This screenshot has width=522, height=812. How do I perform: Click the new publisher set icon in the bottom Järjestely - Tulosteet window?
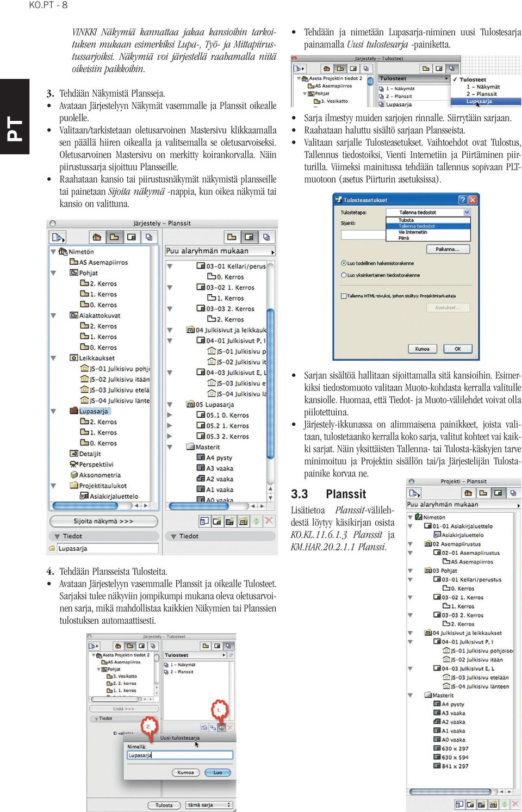(x=221, y=727)
